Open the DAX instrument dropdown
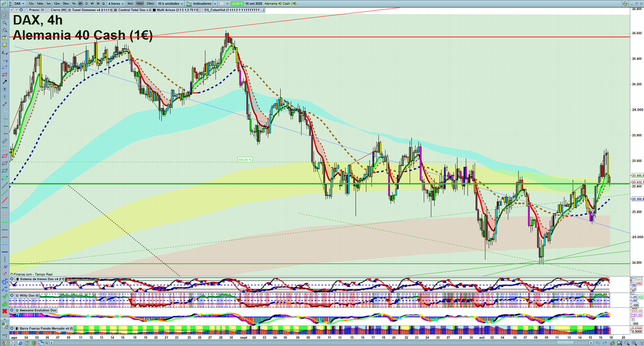The height and width of the screenshot is (346, 644). click(19, 4)
